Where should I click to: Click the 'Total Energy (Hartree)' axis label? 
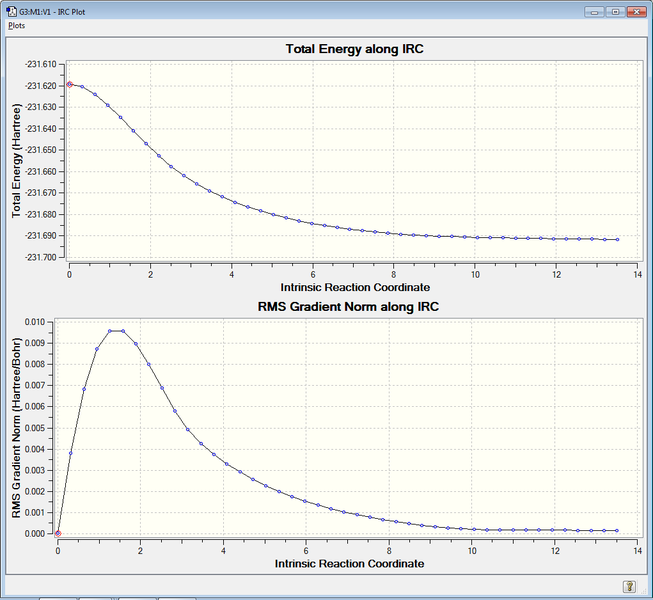tap(16, 161)
